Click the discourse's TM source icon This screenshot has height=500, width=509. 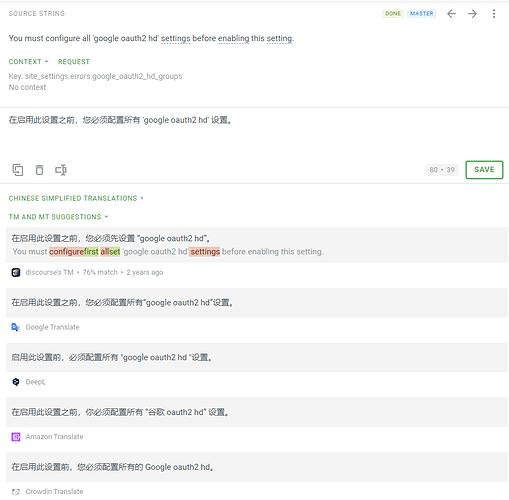tap(16, 272)
